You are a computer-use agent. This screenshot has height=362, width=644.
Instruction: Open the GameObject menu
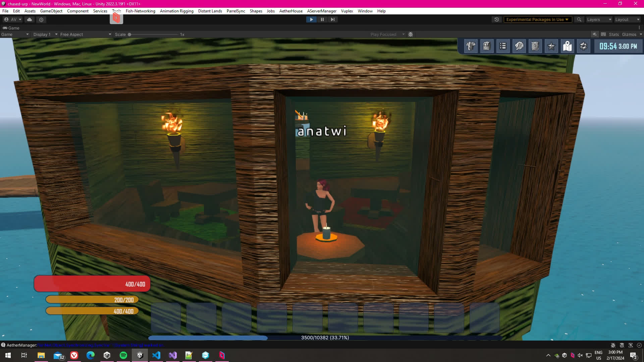click(x=51, y=11)
